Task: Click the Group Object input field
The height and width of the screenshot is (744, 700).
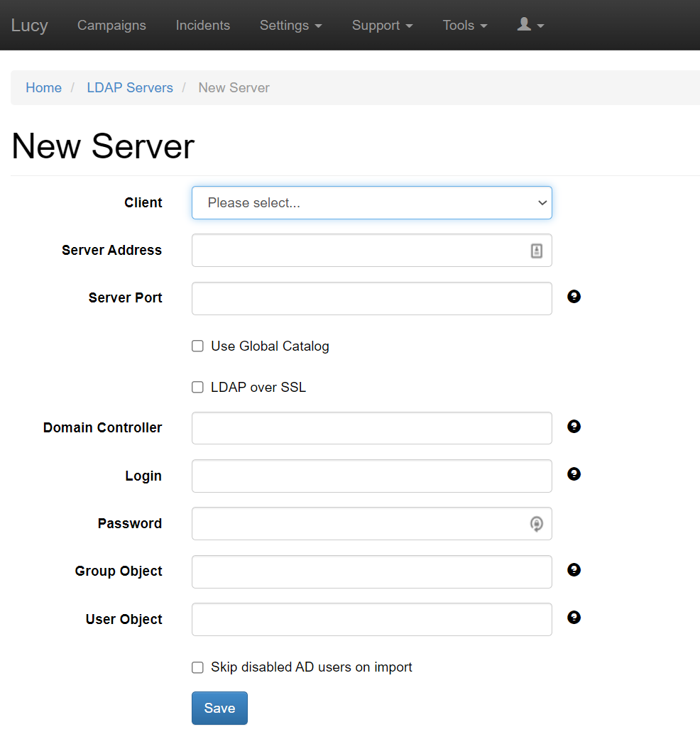Action: point(371,571)
